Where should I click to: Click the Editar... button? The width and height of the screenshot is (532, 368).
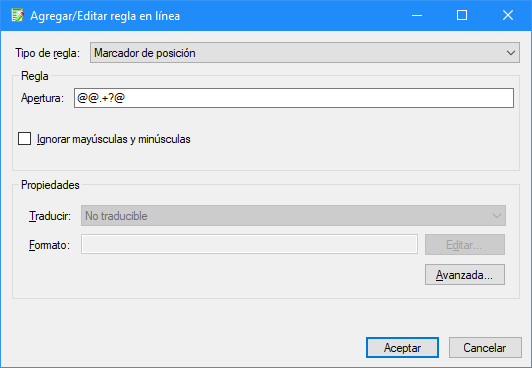[465, 245]
